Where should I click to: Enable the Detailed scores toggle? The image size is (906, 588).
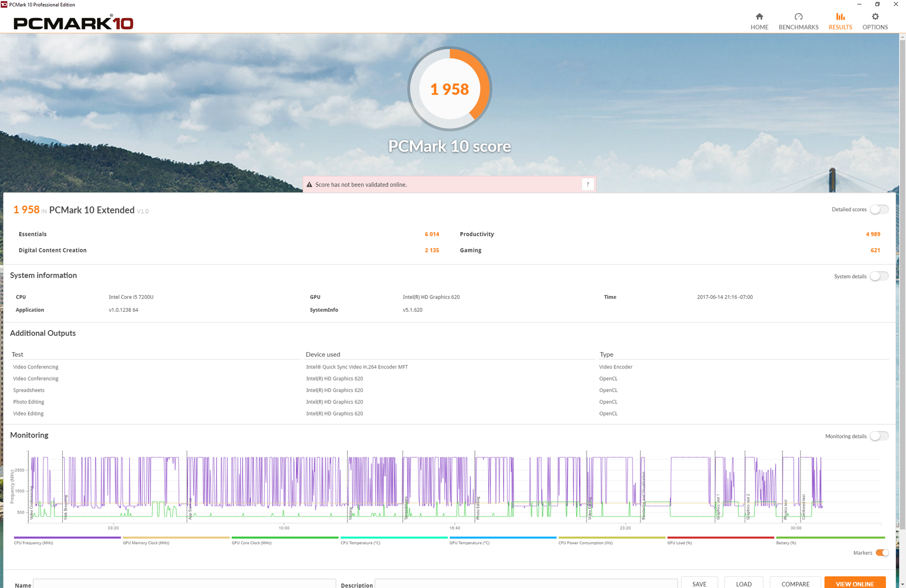tap(879, 210)
